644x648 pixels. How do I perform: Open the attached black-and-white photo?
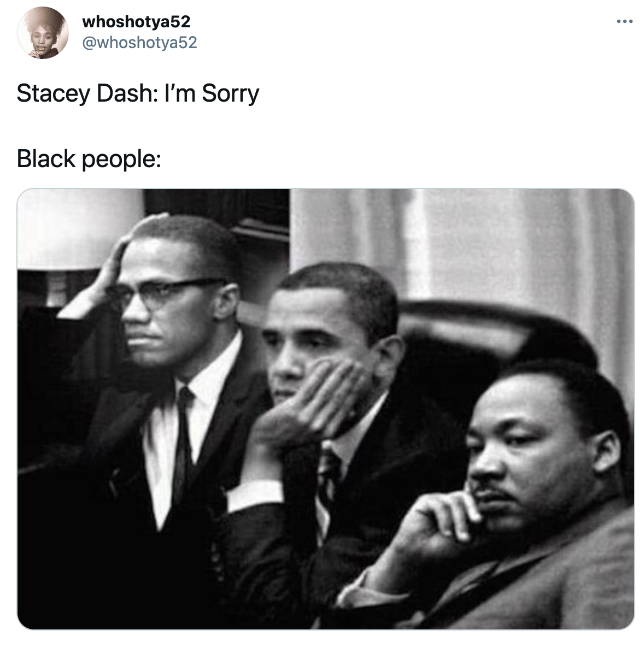[x=325, y=409]
